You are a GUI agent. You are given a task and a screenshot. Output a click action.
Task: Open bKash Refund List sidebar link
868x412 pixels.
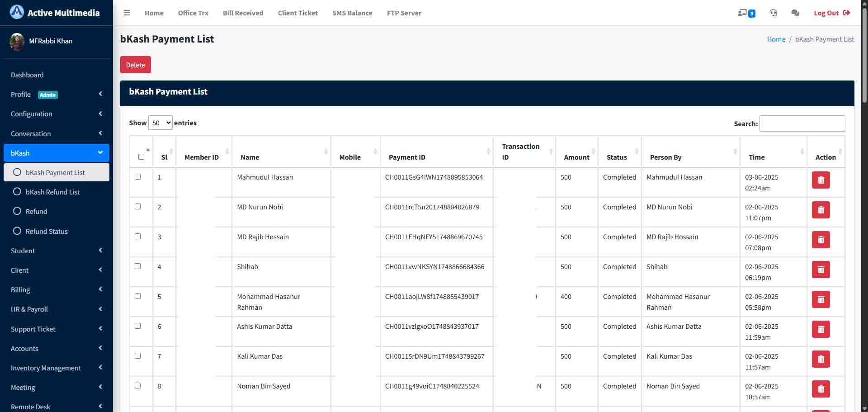click(x=57, y=192)
